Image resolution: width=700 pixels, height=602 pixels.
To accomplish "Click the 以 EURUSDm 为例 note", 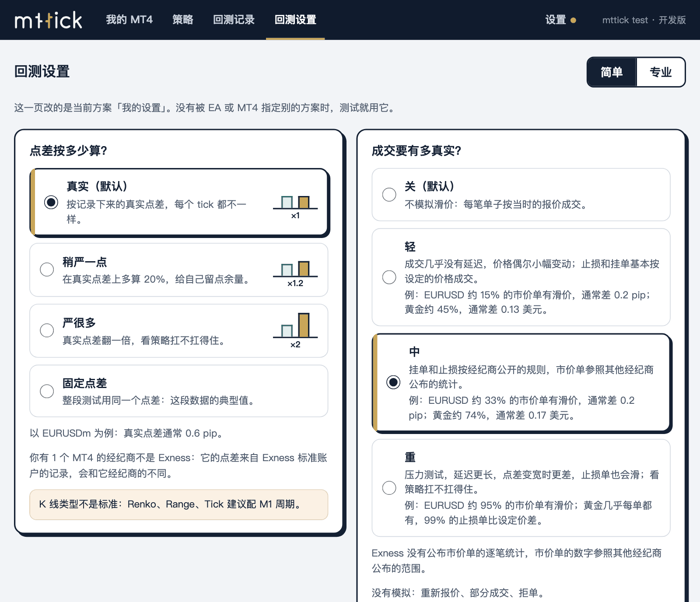I will coord(128,433).
